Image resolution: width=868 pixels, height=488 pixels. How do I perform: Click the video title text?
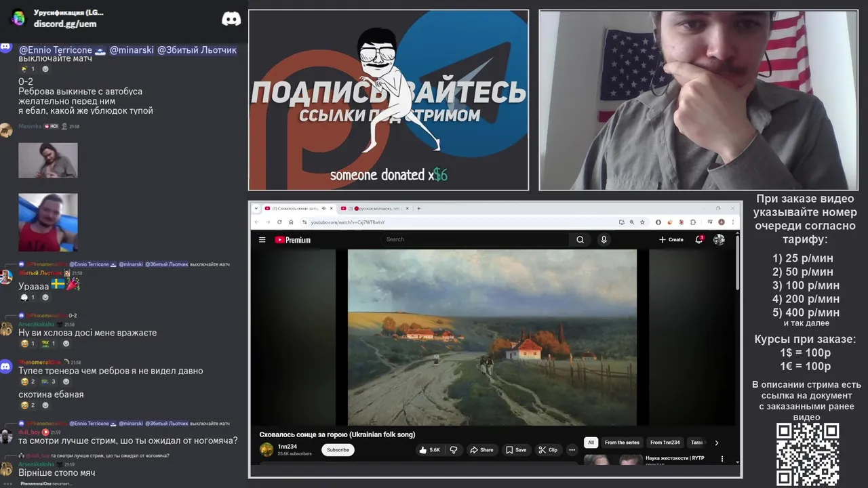point(337,434)
